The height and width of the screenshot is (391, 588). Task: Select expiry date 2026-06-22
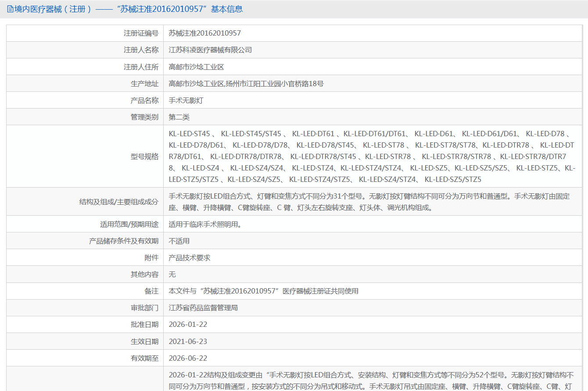188,358
